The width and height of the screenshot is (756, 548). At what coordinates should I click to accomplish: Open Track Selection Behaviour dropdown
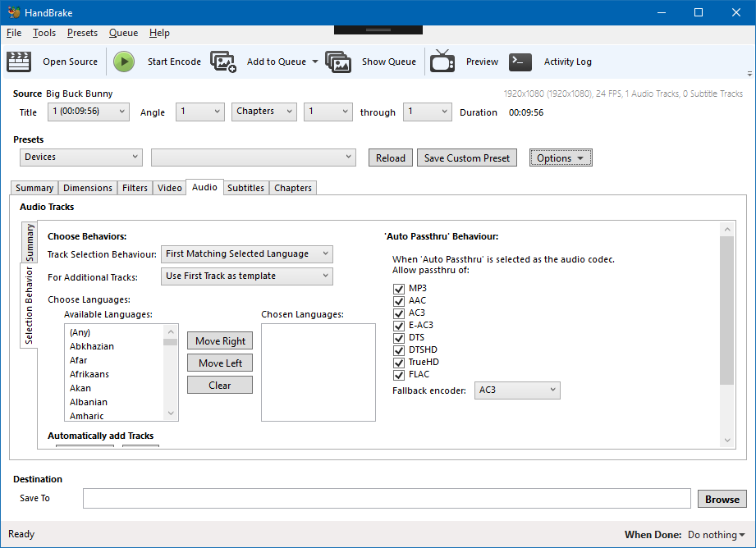click(x=247, y=254)
